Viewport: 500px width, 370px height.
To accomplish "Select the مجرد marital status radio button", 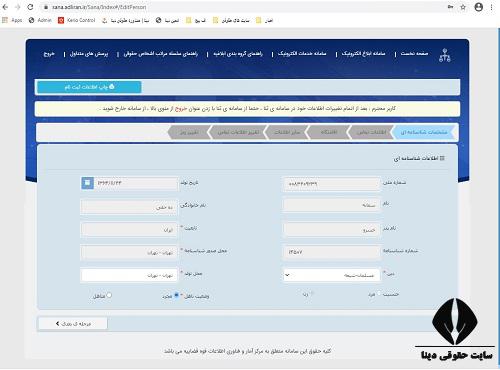I will 177,295.
